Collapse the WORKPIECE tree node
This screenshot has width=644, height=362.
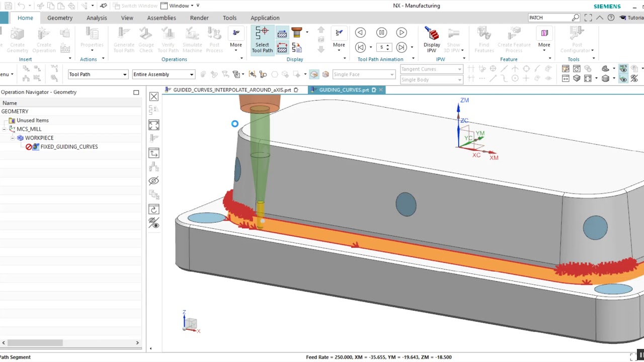click(13, 138)
